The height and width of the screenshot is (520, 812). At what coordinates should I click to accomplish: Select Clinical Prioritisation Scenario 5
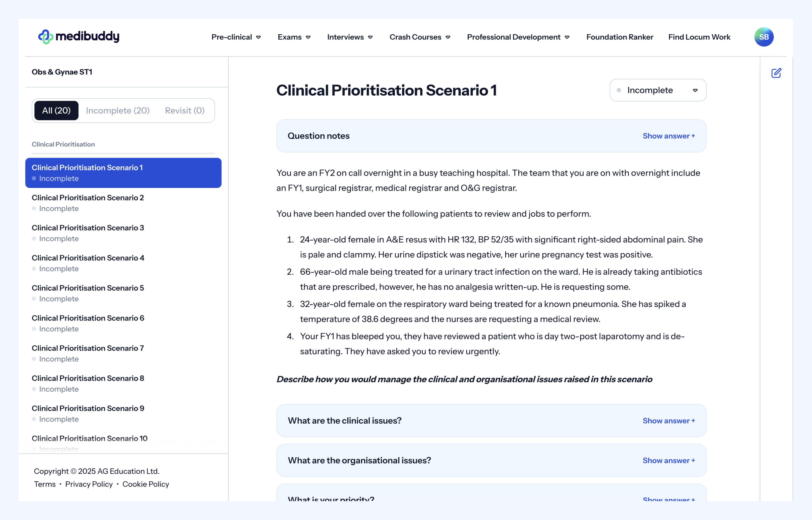click(x=88, y=288)
